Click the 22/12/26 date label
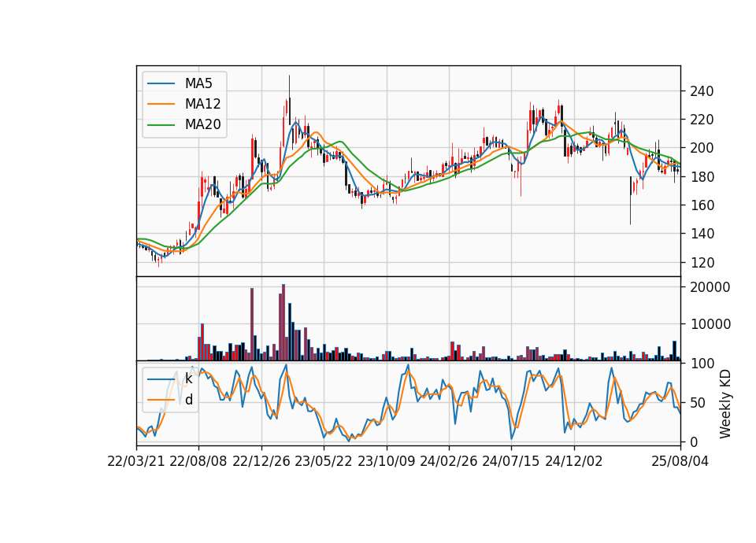Screen dimensions: 756x543 pyautogui.click(x=261, y=461)
